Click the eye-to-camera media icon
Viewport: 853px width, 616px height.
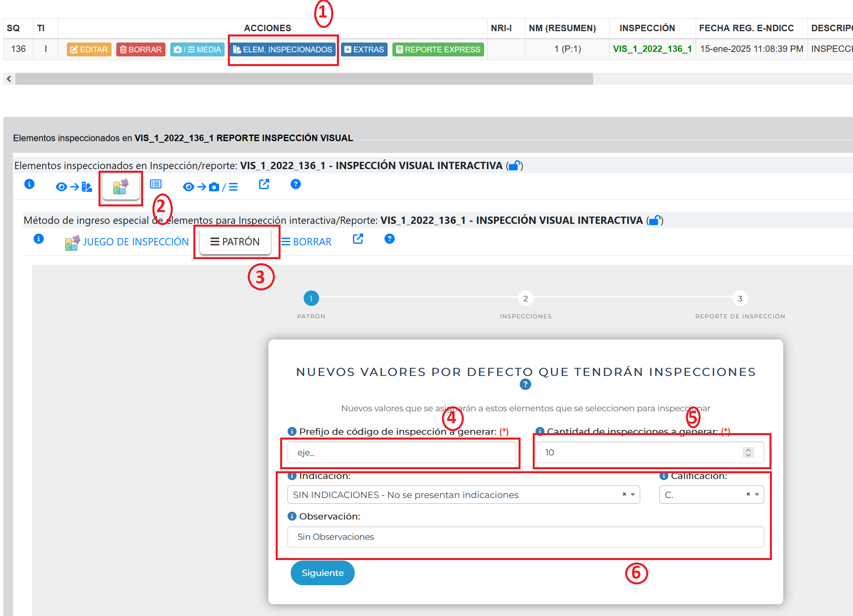pos(210,187)
